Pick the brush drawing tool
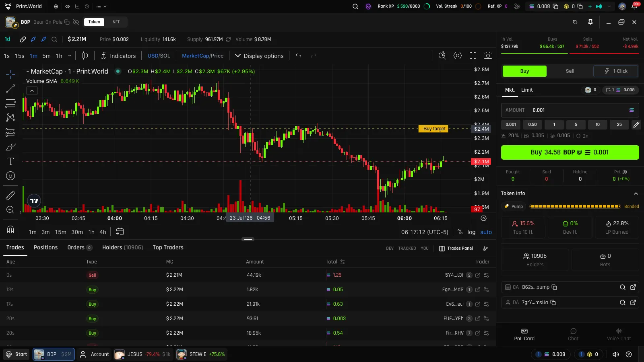 point(10,147)
